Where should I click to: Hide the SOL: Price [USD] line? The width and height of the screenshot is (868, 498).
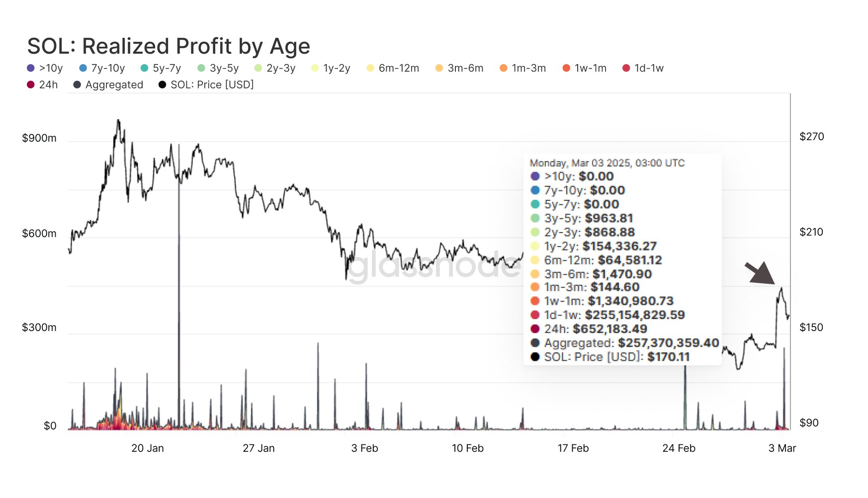pyautogui.click(x=206, y=84)
